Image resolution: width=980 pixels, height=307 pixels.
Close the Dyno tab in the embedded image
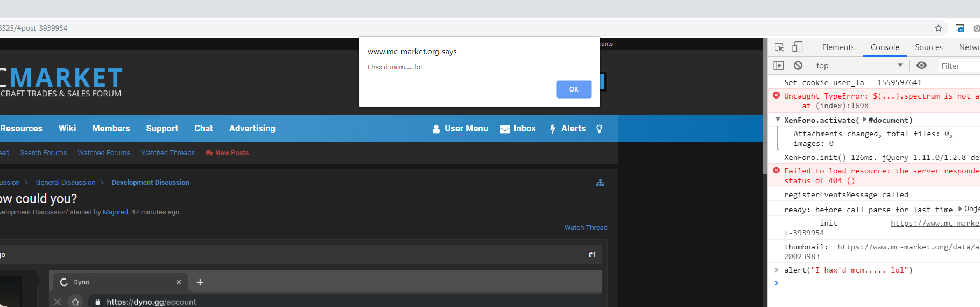tap(179, 282)
